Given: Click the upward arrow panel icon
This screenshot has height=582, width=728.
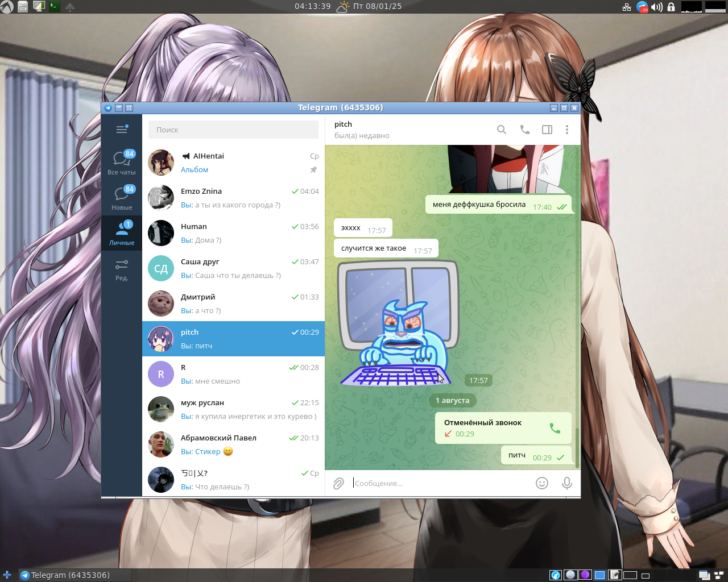Looking at the screenshot, I should pyautogui.click(x=70, y=7).
